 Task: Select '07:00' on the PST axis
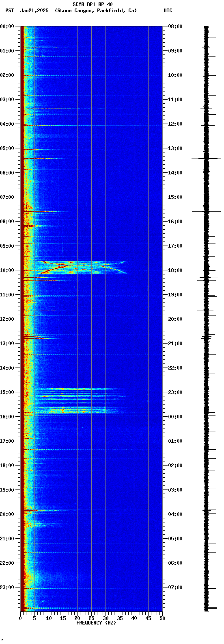point(7,197)
